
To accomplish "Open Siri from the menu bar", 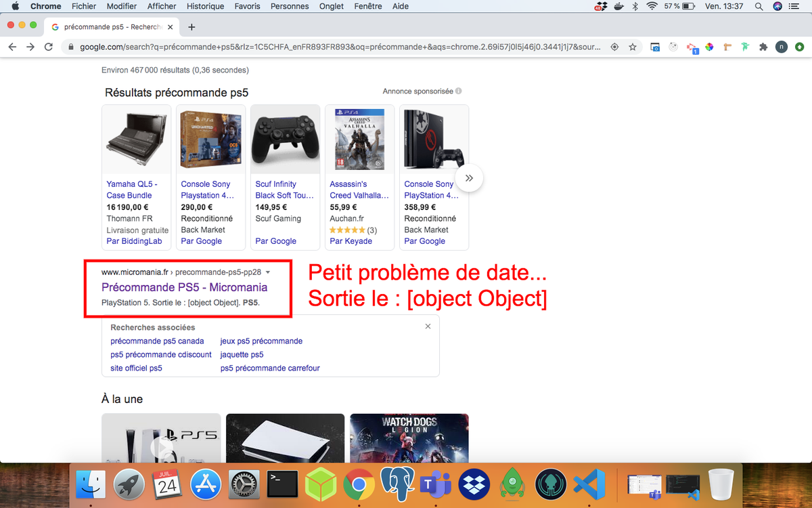I will click(777, 6).
